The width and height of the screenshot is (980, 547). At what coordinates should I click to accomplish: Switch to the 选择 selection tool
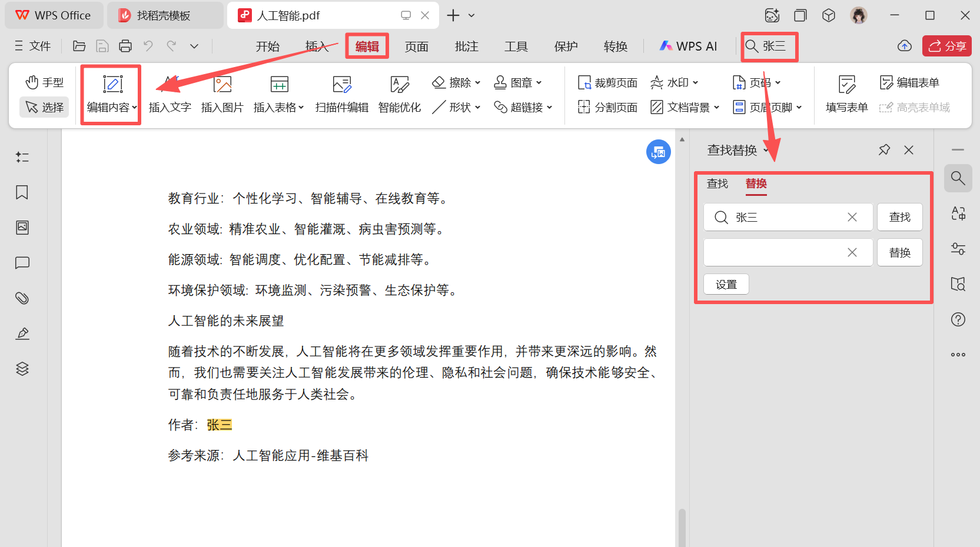click(x=44, y=106)
